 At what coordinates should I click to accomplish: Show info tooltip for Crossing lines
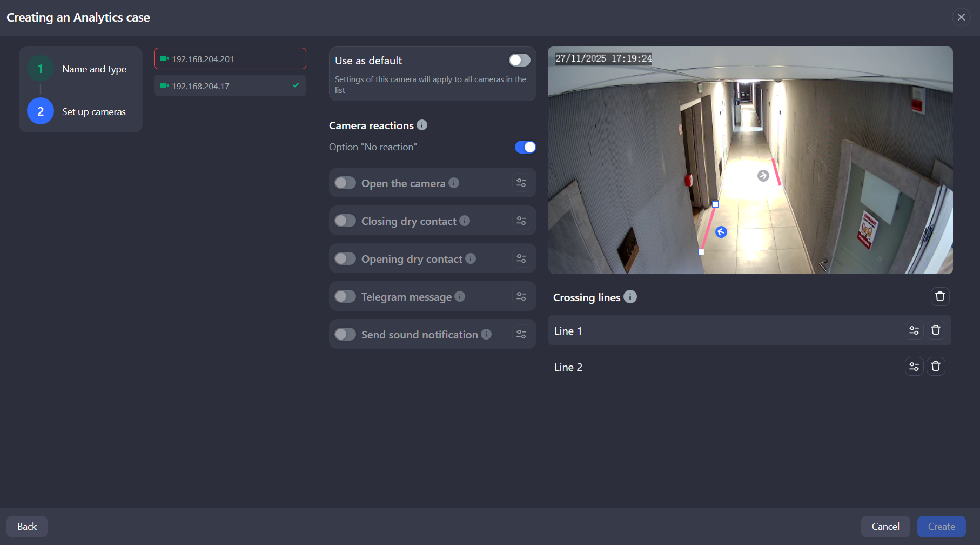tap(630, 297)
